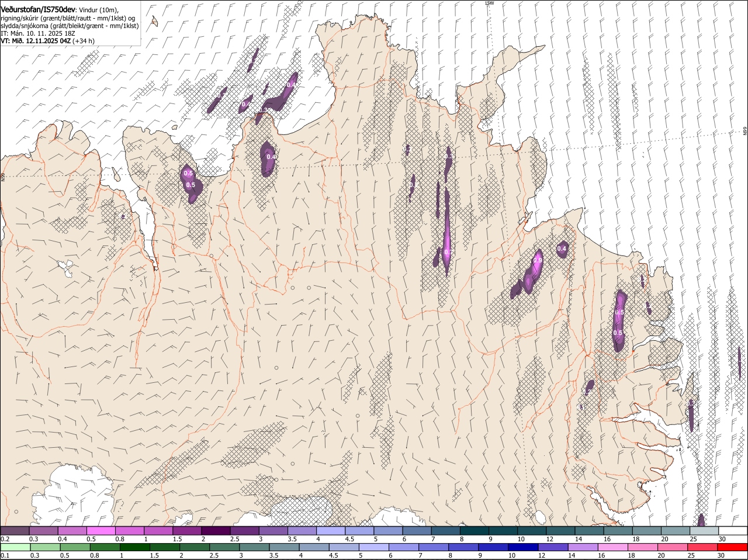Pick lower scale red swatch after 30
This screenshot has height=560, width=748.
tap(732, 548)
